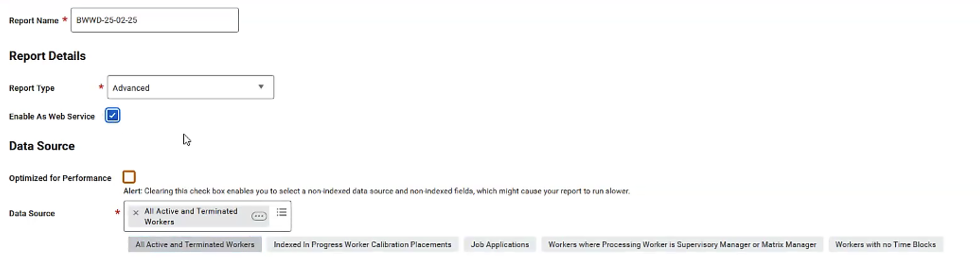The image size is (980, 280).
Task: Choose Workers where Processing Worker is Supervisory Manager chip
Action: (x=682, y=245)
